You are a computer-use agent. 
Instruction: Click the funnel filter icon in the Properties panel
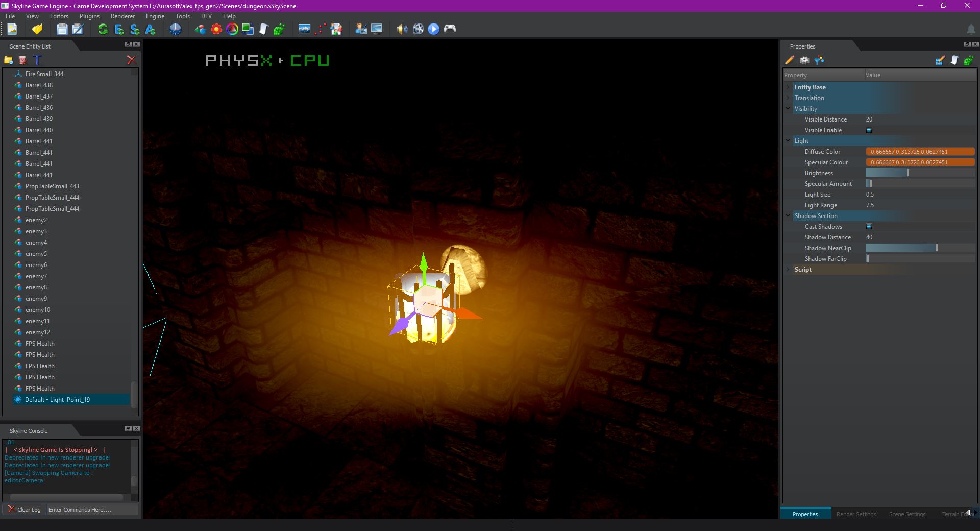pyautogui.click(x=819, y=60)
